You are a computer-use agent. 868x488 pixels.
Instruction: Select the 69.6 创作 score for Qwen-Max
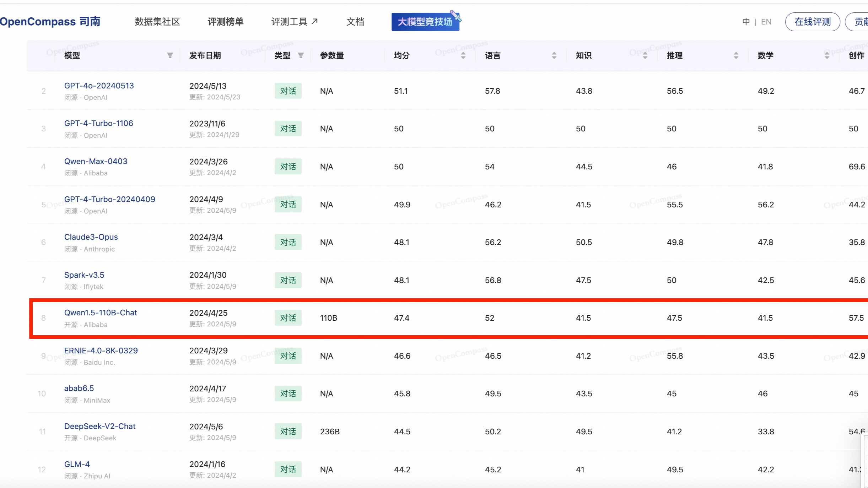pos(857,167)
